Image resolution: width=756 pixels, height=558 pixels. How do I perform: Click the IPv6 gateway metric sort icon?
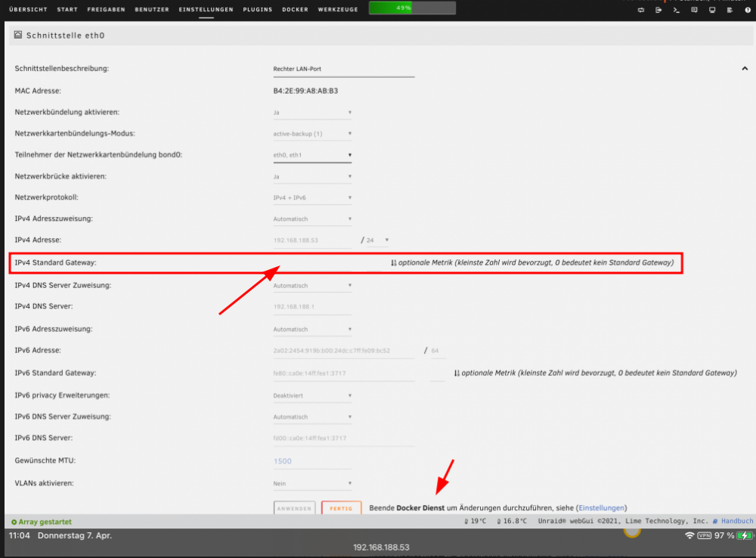(x=457, y=374)
